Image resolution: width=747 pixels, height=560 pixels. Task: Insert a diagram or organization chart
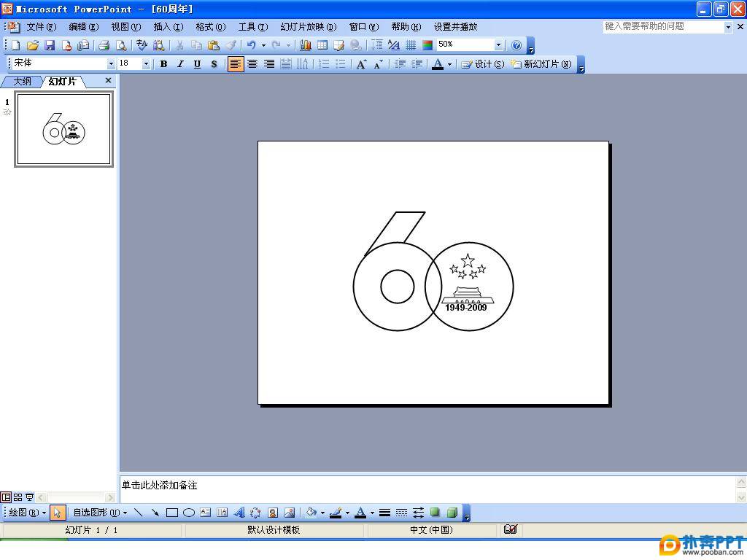[255, 513]
